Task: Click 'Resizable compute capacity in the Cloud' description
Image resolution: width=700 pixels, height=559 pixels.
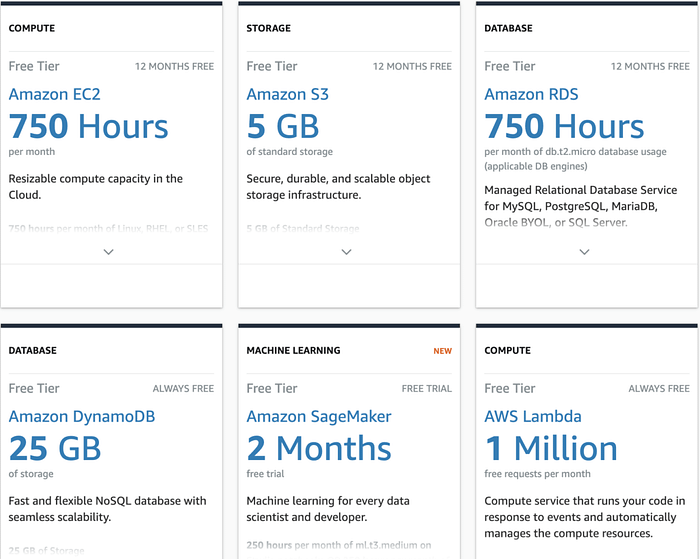Action: click(x=96, y=187)
